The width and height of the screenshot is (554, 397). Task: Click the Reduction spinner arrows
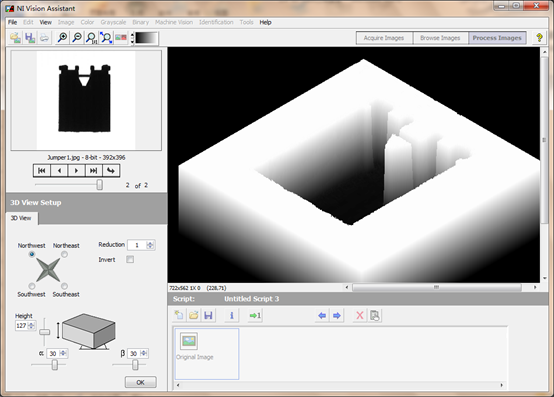pyautogui.click(x=150, y=245)
